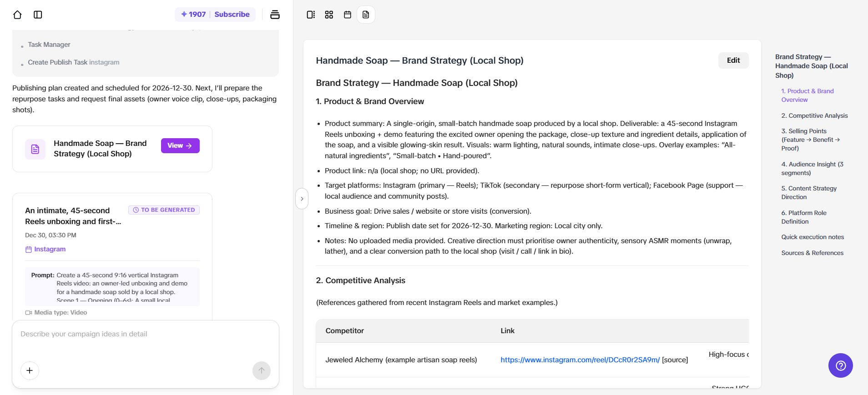Open the Jeweled Alchemy Instagram reel link
The image size is (868, 395).
pyautogui.click(x=580, y=360)
